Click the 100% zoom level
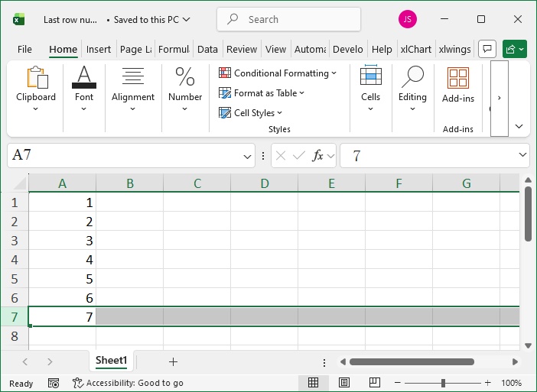The height and width of the screenshot is (392, 537). tap(511, 383)
